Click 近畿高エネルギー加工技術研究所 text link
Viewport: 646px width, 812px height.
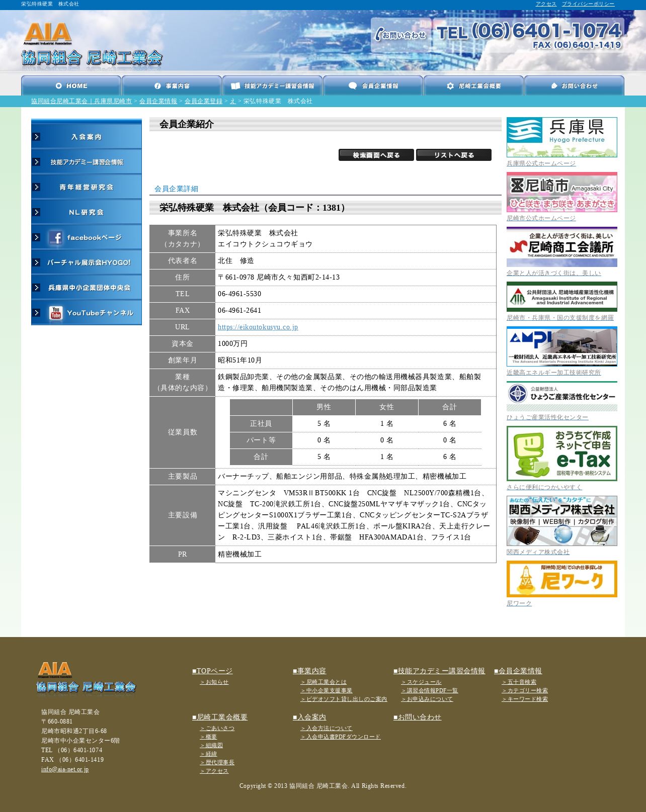(553, 373)
